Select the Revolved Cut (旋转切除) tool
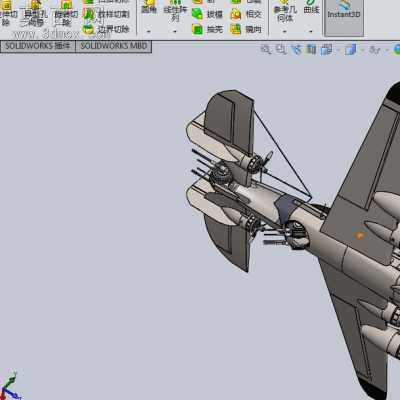400x400 pixels. click(66, 13)
